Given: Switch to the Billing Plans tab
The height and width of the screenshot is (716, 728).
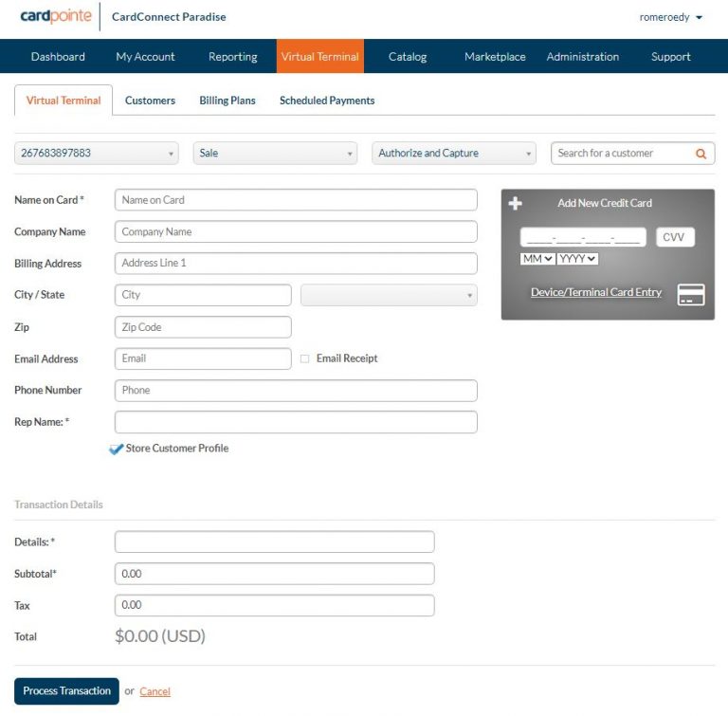Looking at the screenshot, I should coord(227,101).
